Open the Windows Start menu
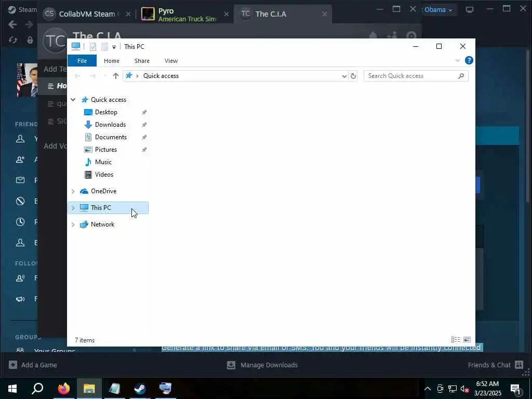Screen dimensions: 532x399 click(12, 389)
